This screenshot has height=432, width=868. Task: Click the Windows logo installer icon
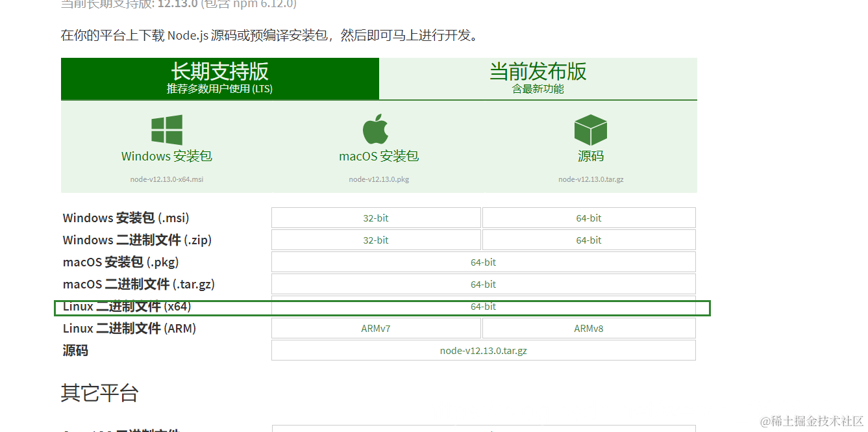point(167,129)
